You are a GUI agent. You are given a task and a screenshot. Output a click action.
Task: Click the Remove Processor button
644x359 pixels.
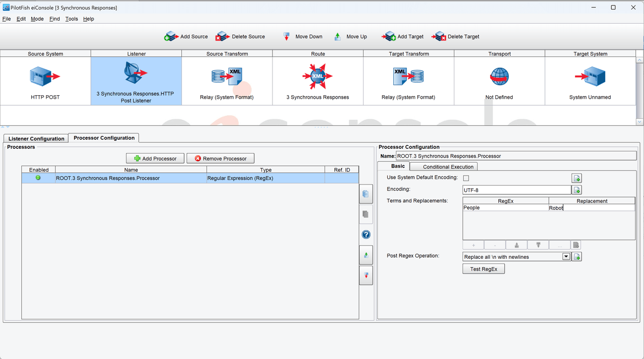220,158
